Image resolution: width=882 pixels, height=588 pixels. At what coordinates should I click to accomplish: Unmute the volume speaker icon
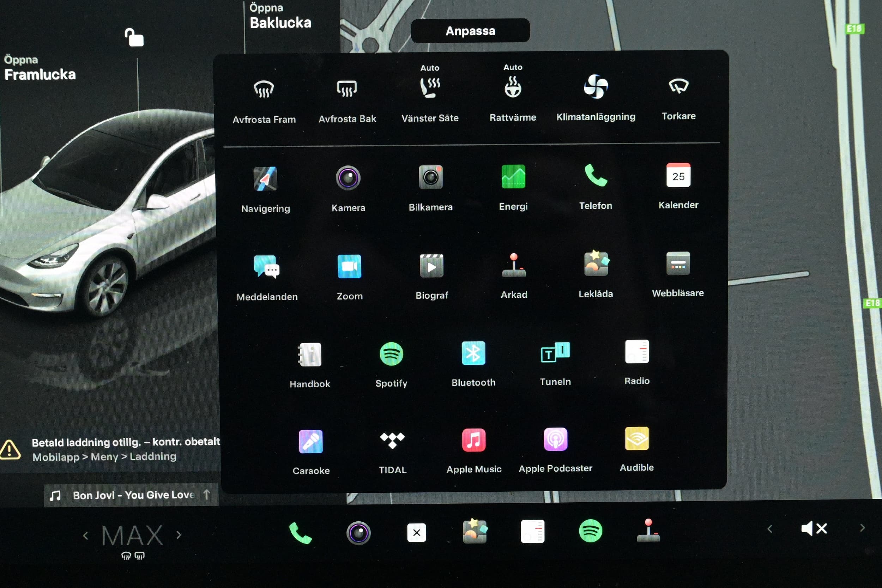(x=814, y=529)
